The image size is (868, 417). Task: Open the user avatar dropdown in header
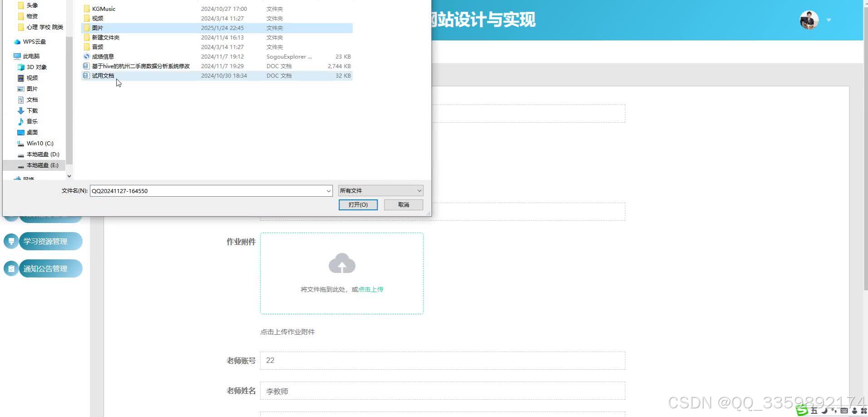pyautogui.click(x=830, y=20)
